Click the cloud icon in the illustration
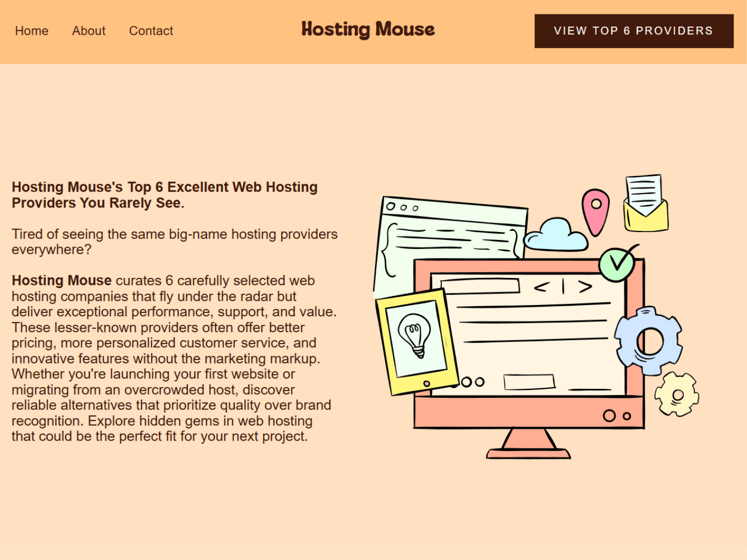This screenshot has height=560, width=747. [x=556, y=236]
